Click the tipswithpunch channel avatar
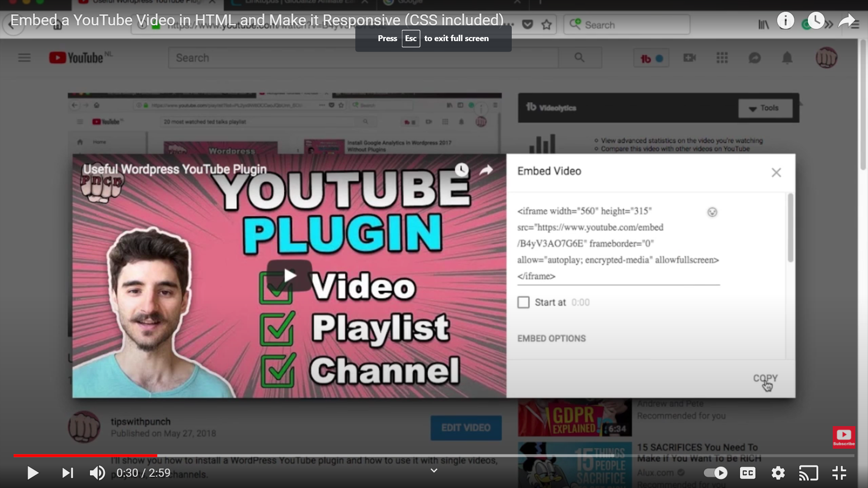The image size is (868, 488). point(84,427)
